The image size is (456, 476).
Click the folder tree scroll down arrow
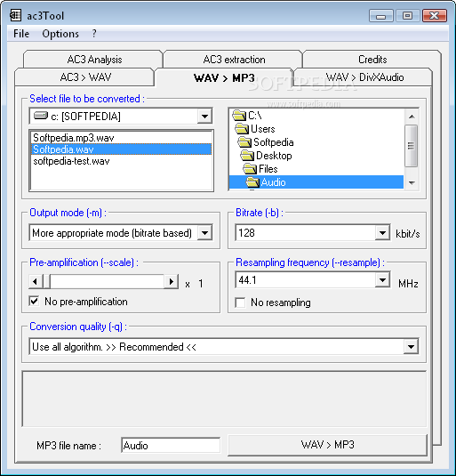tap(412, 182)
